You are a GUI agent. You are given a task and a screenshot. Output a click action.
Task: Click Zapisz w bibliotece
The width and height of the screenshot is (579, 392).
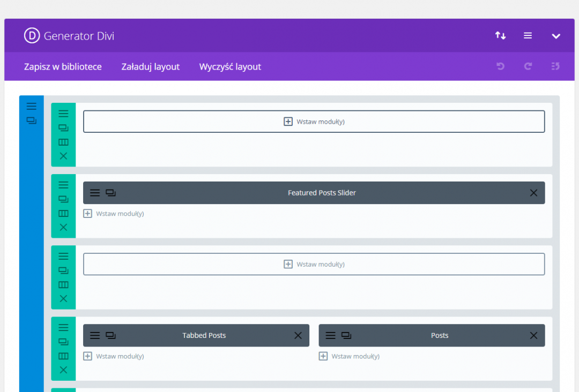(x=63, y=67)
